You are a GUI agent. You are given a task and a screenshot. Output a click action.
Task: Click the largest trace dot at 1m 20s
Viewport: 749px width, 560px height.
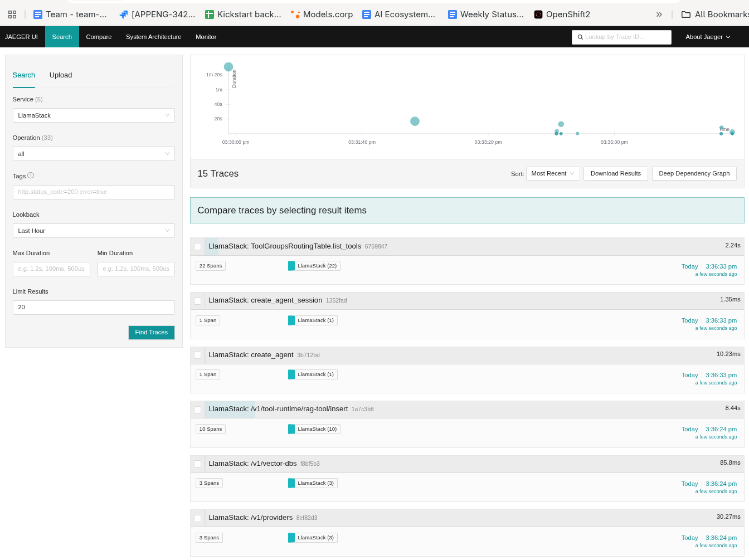pos(228,67)
